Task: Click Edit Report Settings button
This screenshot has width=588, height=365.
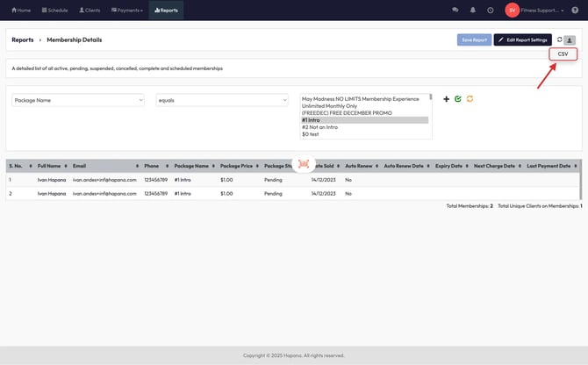Action: click(522, 39)
